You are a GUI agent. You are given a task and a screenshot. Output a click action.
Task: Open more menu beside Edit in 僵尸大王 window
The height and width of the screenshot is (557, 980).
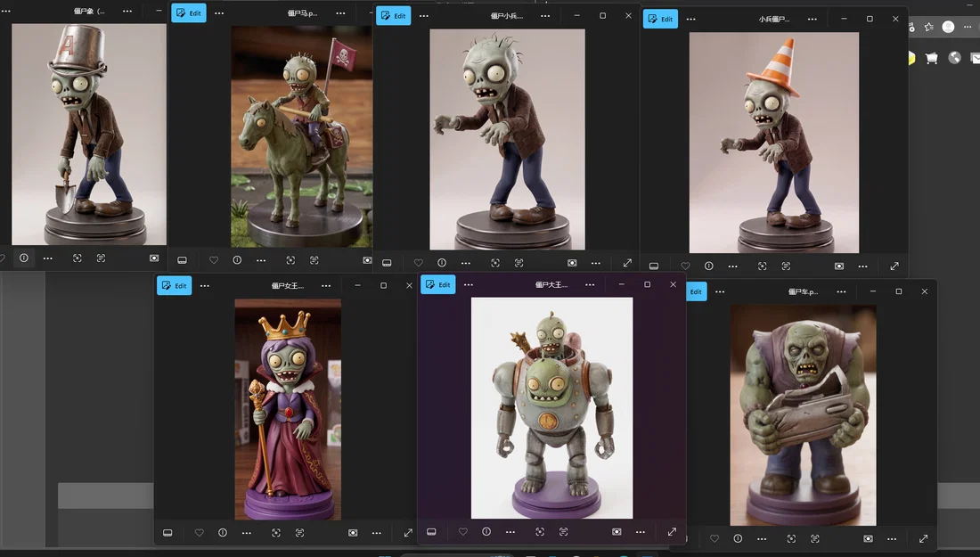(468, 284)
